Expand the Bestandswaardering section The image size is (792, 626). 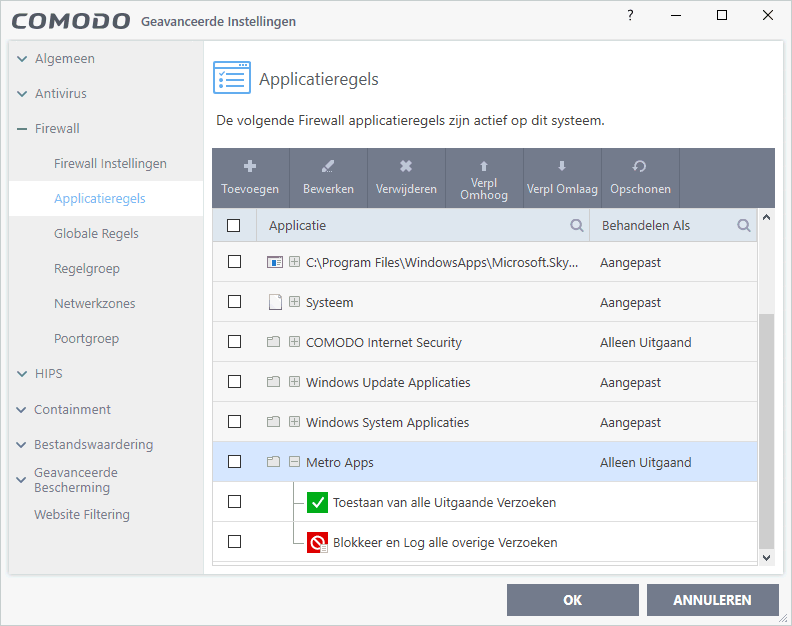pyautogui.click(x=22, y=445)
